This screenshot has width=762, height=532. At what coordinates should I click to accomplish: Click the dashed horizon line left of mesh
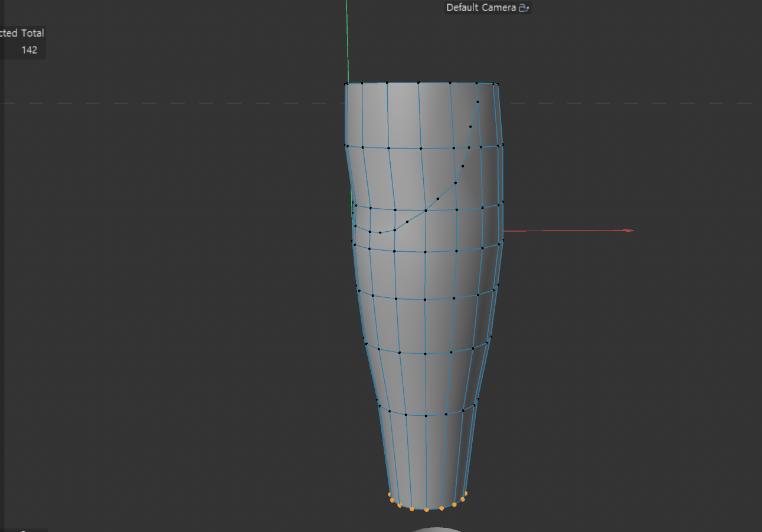pyautogui.click(x=177, y=103)
